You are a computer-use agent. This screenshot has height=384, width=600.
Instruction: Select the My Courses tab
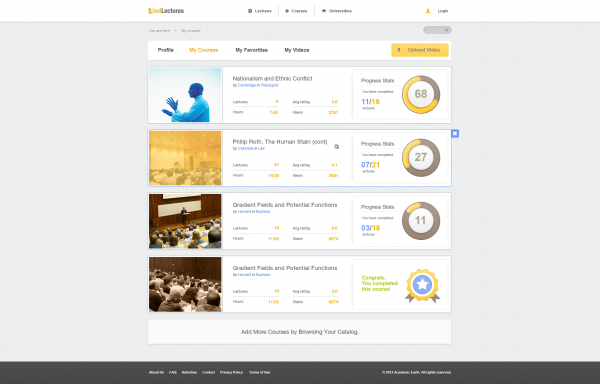[204, 50]
